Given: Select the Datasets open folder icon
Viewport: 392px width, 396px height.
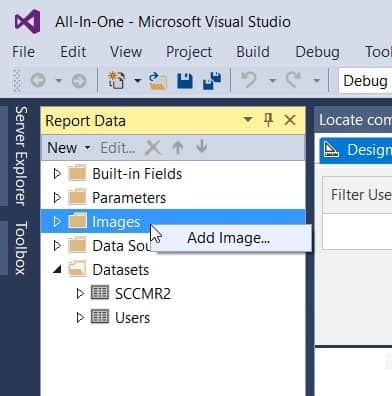Looking at the screenshot, I should pyautogui.click(x=77, y=269).
